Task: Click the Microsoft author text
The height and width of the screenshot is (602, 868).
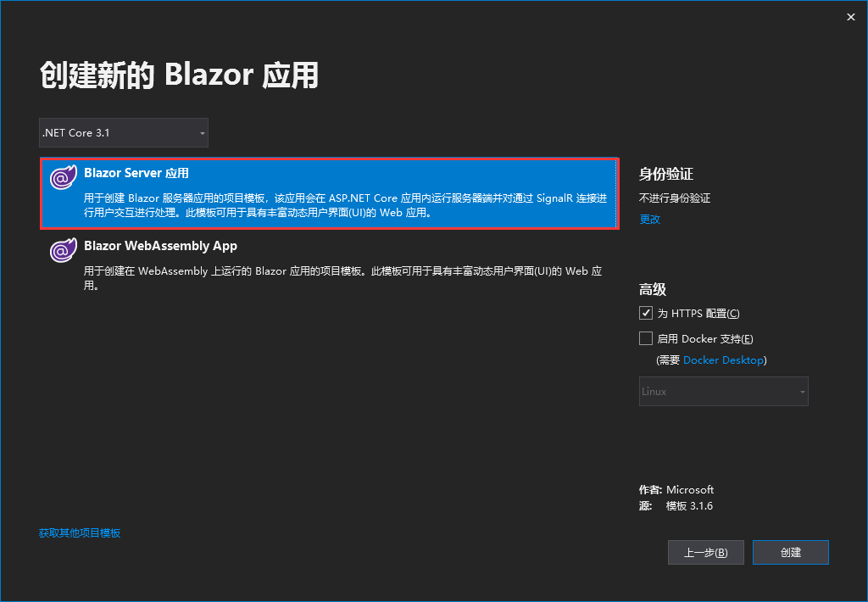Action: pyautogui.click(x=690, y=489)
